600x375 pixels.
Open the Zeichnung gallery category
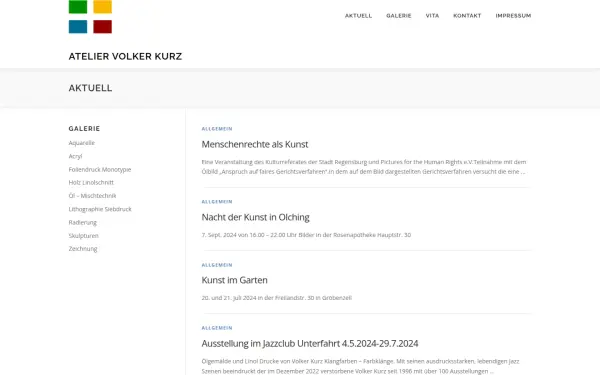pyautogui.click(x=83, y=249)
